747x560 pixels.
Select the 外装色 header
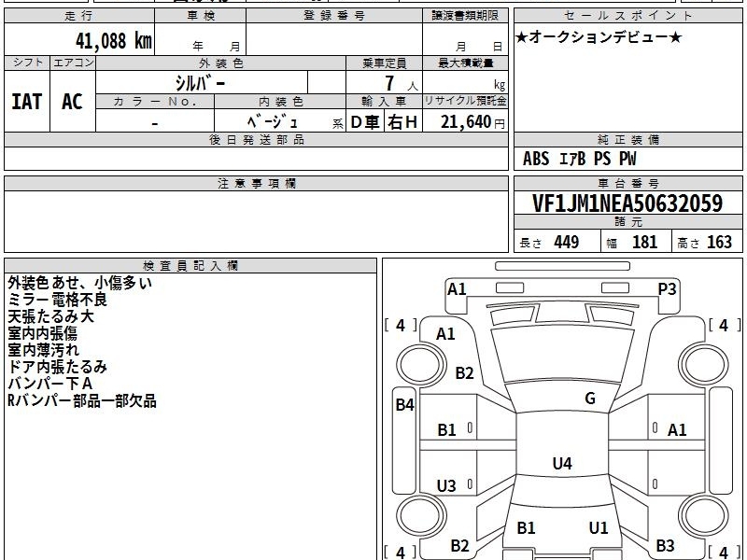coord(221,63)
